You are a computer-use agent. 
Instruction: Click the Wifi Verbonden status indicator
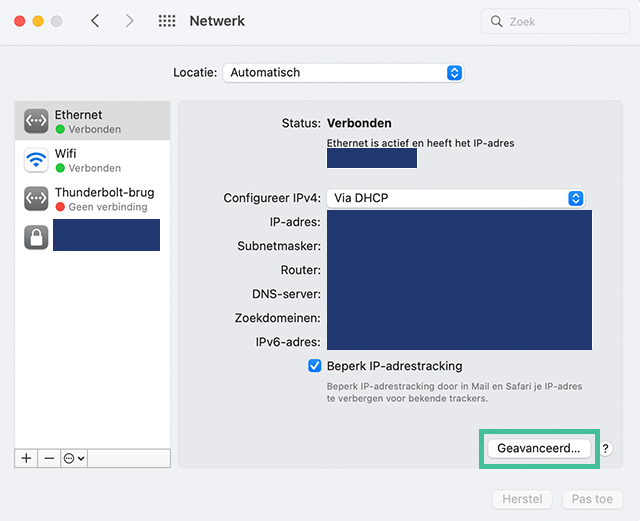pos(60,168)
